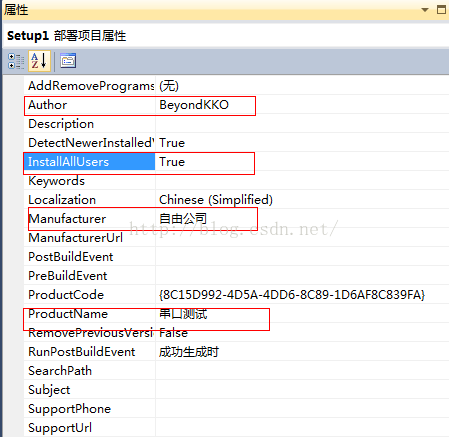
Task: Maximize the Properties panel with the square icon
Action: (441, 10)
